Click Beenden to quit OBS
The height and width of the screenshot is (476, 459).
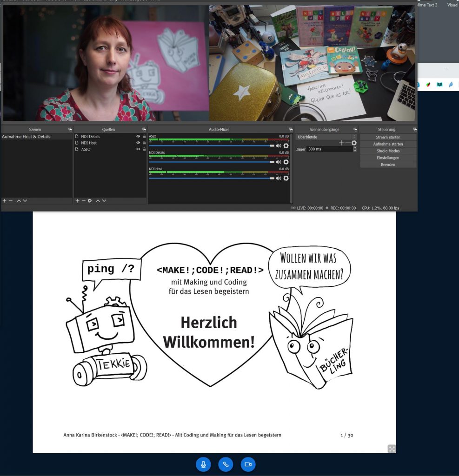pyautogui.click(x=388, y=165)
